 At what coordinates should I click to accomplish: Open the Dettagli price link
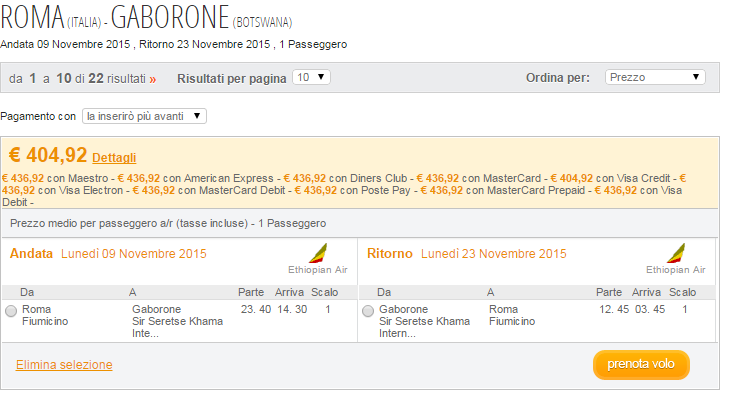coord(114,158)
